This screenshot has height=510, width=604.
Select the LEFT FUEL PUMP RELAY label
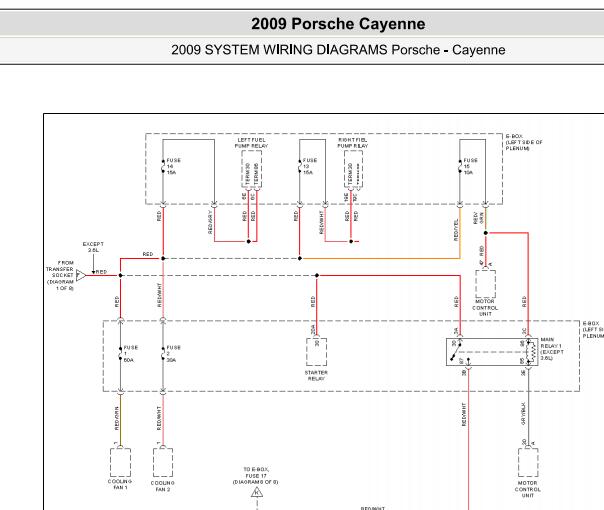point(252,143)
